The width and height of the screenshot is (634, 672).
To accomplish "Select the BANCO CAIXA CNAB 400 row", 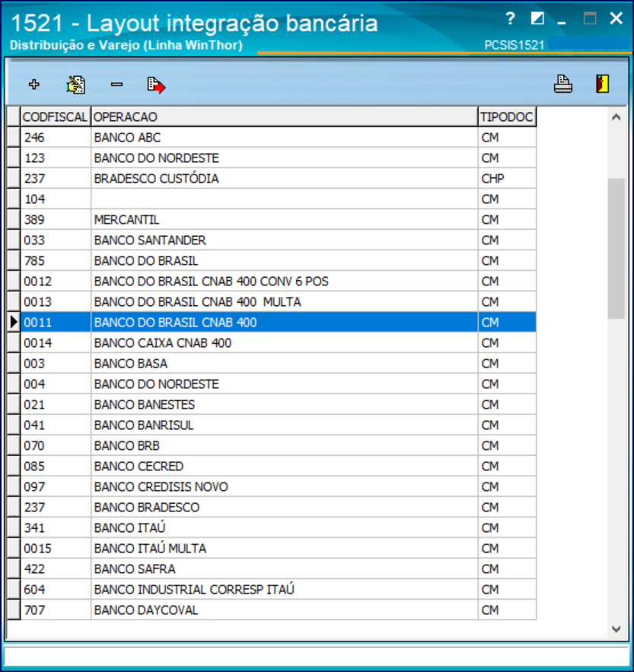I will tap(279, 343).
